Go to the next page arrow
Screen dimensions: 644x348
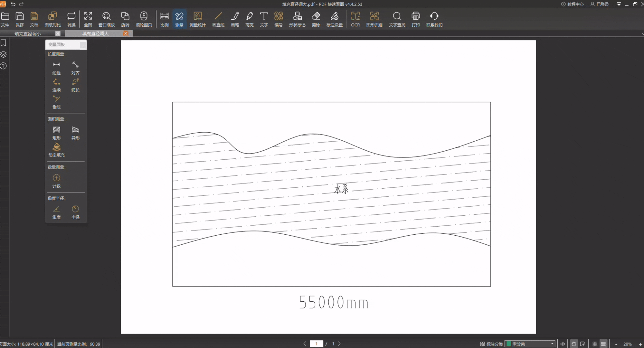pos(339,344)
